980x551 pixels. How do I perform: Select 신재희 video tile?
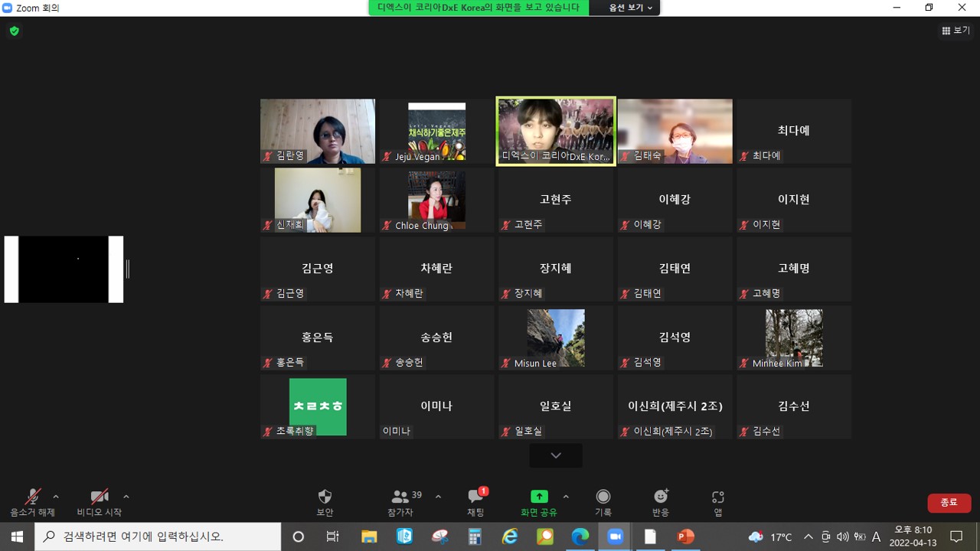[x=318, y=200]
